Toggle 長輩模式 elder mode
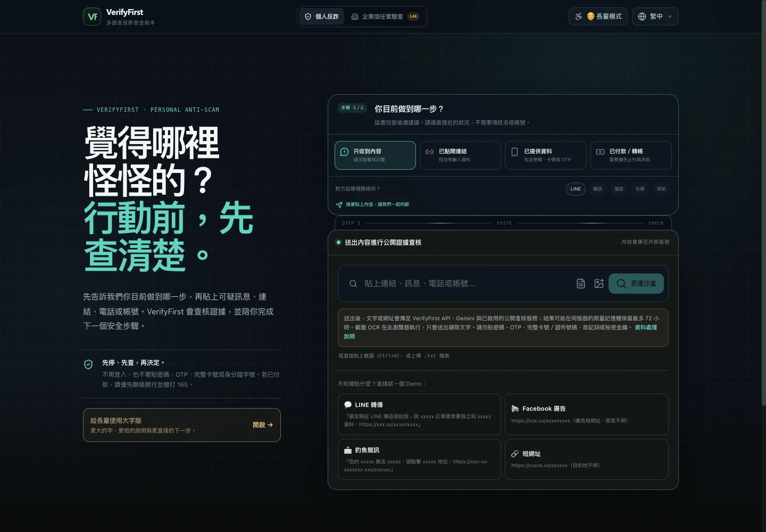The image size is (766, 532). 598,16
